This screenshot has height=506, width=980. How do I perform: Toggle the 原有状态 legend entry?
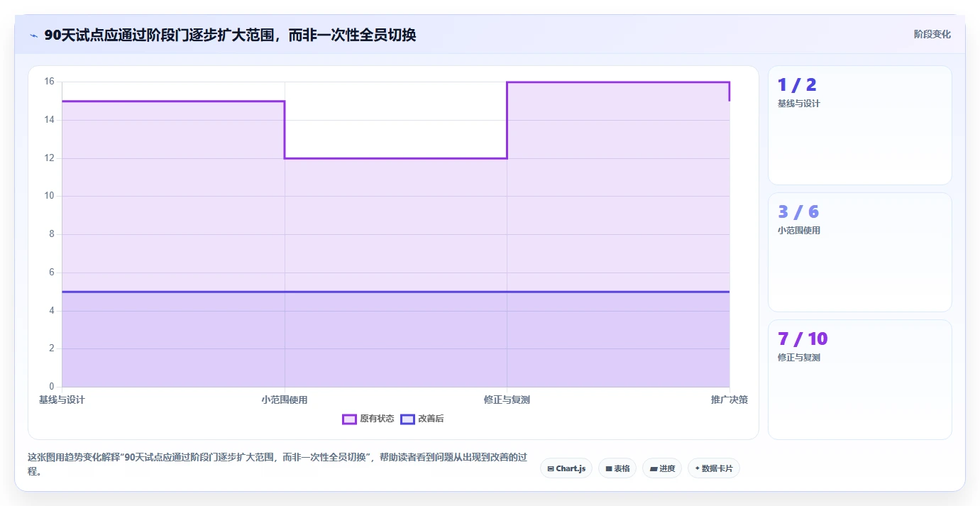tap(368, 419)
